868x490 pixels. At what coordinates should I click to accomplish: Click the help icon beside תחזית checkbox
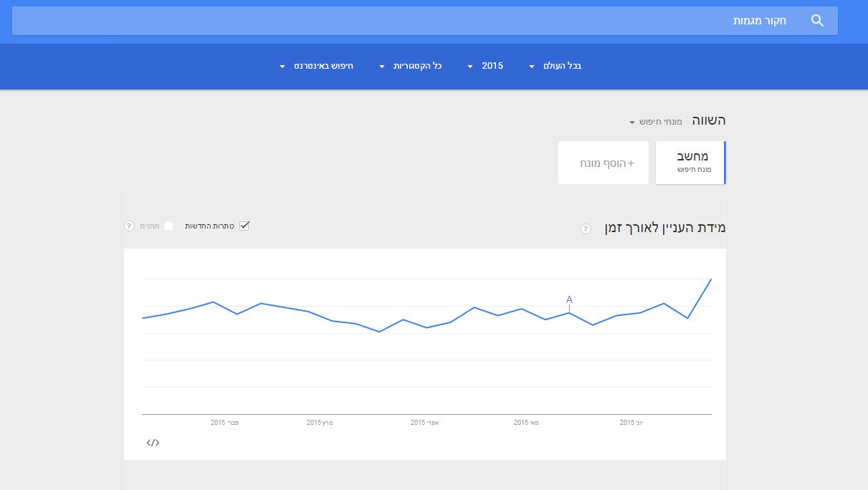click(x=129, y=226)
